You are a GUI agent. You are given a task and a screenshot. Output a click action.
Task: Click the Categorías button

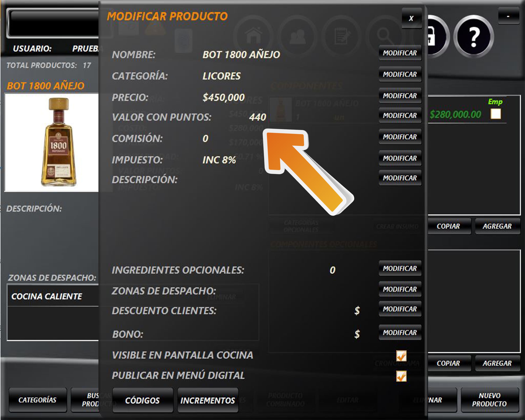(37, 400)
